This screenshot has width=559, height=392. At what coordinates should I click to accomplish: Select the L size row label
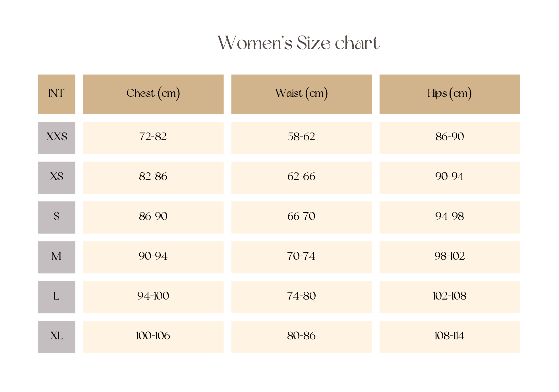[x=56, y=297]
